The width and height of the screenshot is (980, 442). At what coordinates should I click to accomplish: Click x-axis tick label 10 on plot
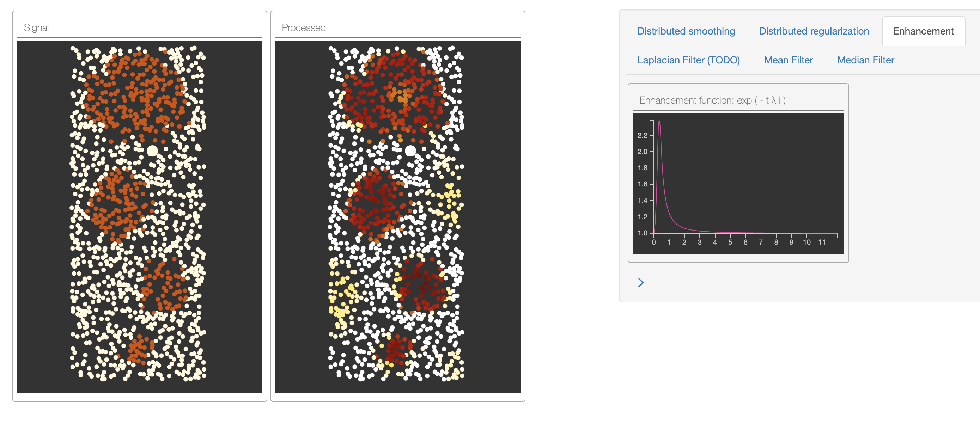[x=806, y=242]
